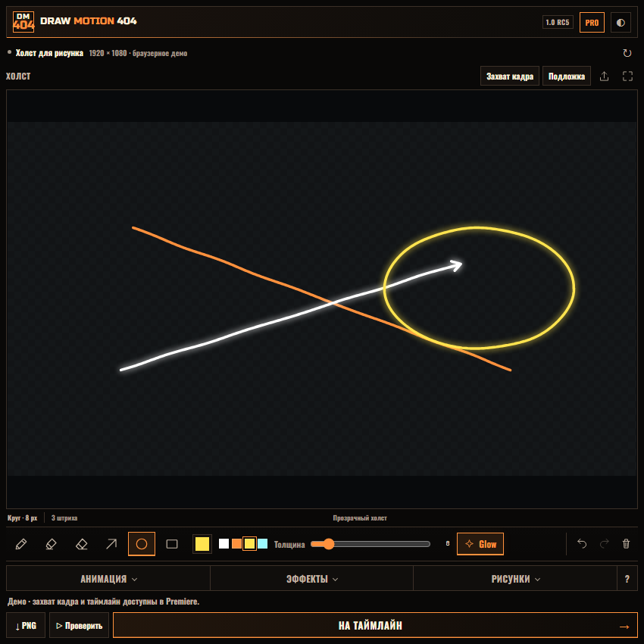Expand the АНИМАЦИЯ section
Screen dimensions: 644x644
(108, 579)
